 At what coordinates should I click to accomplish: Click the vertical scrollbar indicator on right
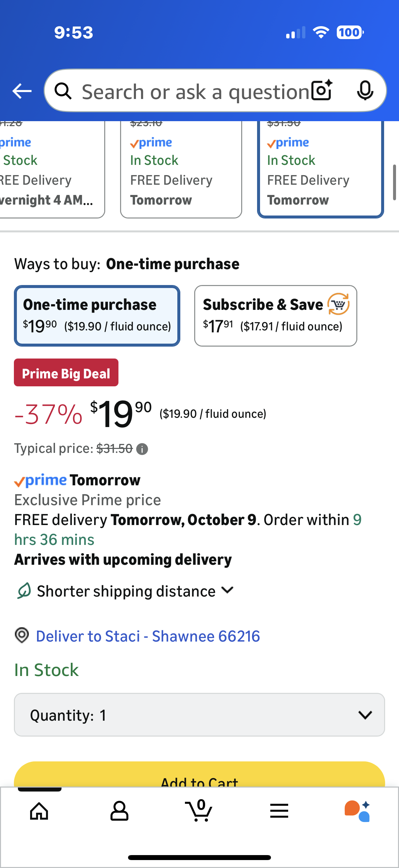(x=394, y=182)
